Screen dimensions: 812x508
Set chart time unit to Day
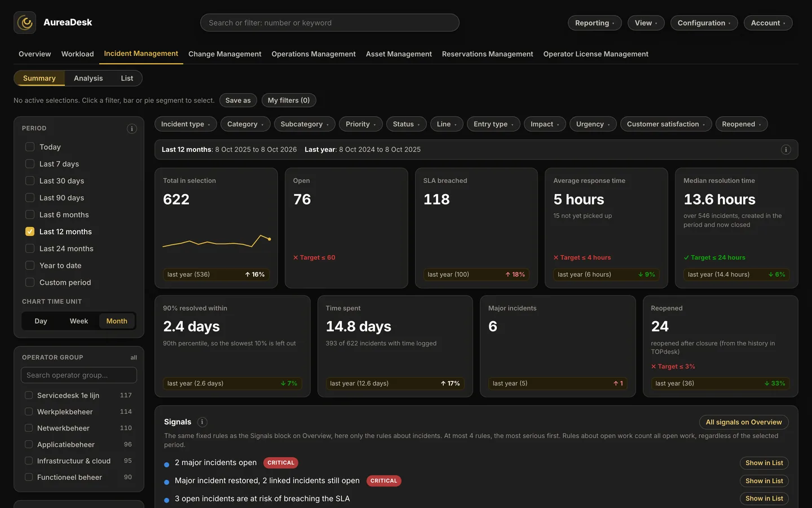pyautogui.click(x=41, y=321)
